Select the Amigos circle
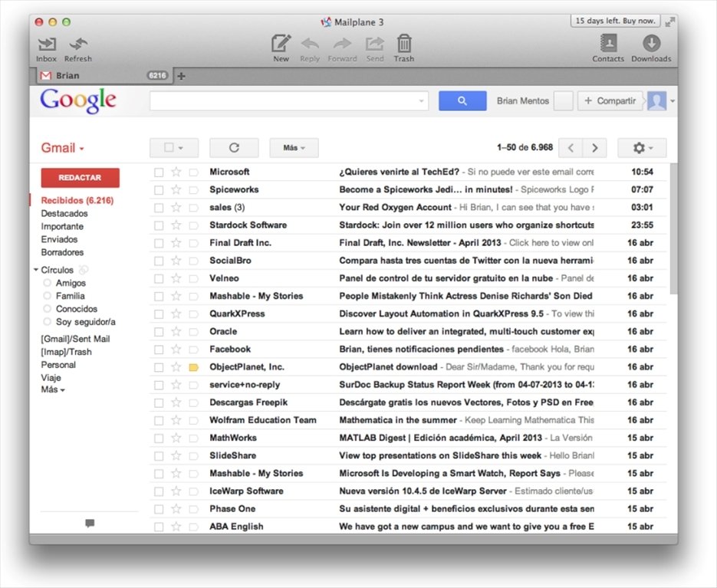The image size is (717, 588). pyautogui.click(x=71, y=283)
